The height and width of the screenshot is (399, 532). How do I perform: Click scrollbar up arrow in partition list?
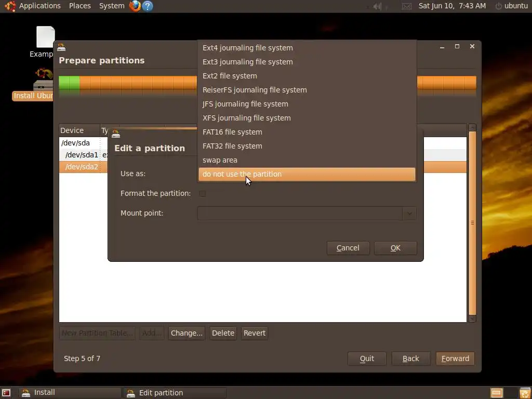(472, 128)
